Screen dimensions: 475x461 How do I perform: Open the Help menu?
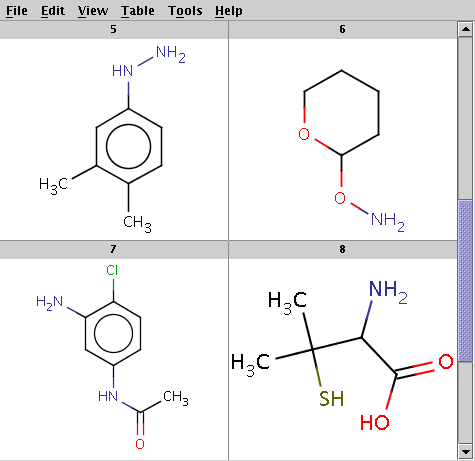[229, 11]
